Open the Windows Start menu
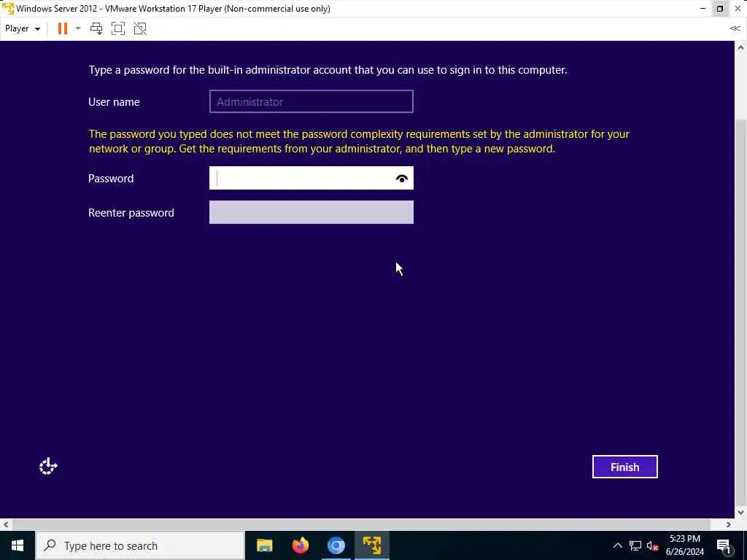The width and height of the screenshot is (747, 560). coord(18,545)
